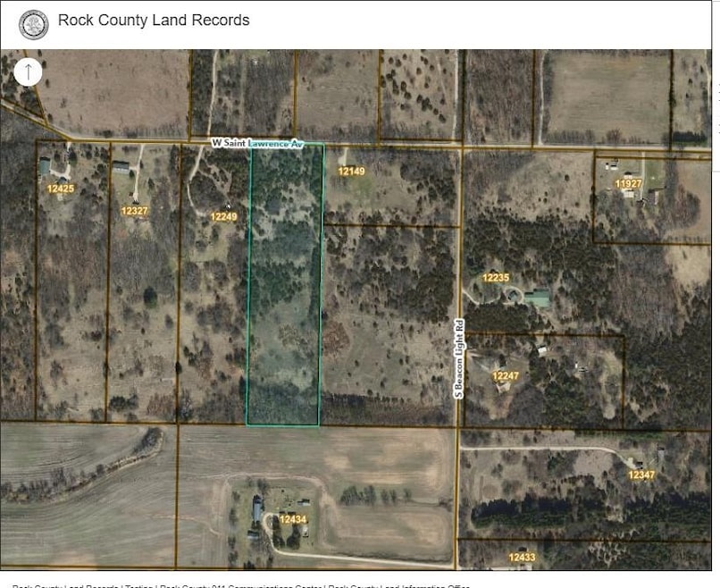This screenshot has height=588, width=720.
Task: Click parcel address label 12425
Action: [x=61, y=189]
